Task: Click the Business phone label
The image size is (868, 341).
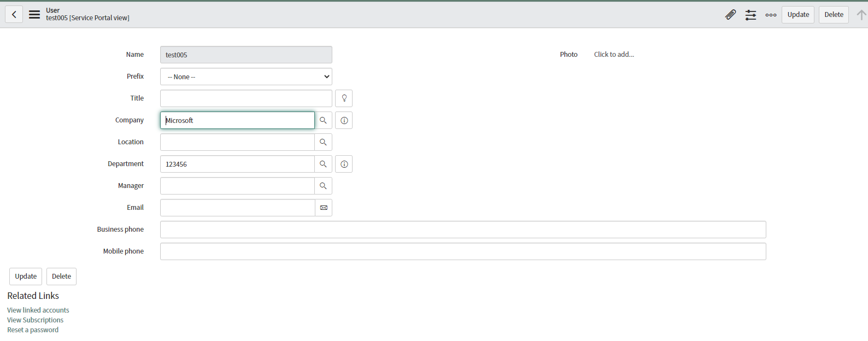Action: pos(120,230)
